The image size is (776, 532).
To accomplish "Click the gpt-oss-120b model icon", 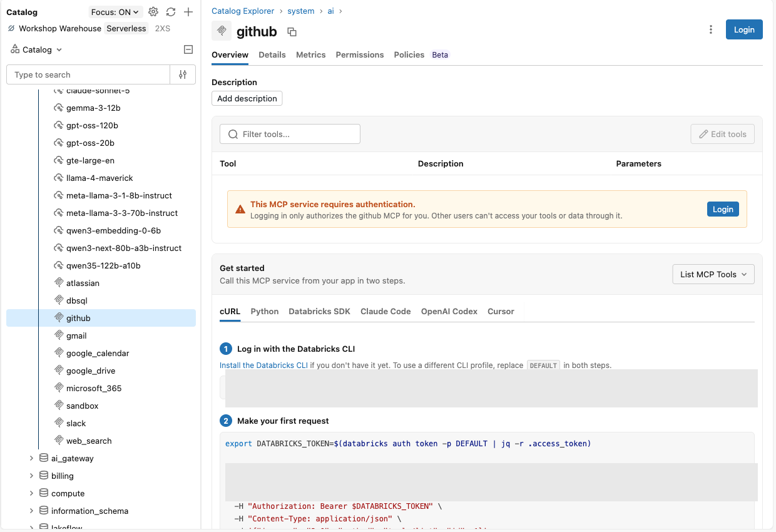I will point(59,125).
